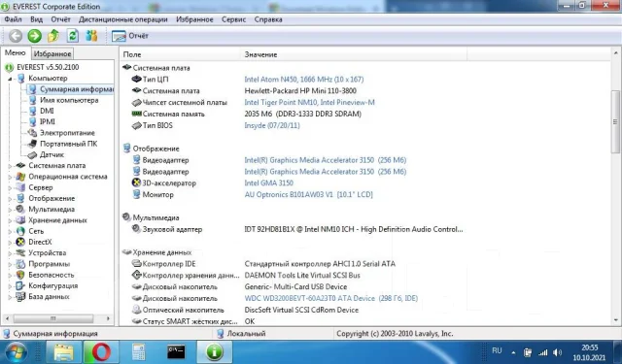Select Устройства in the tree
Screen dimensions: 622x364
click(x=48, y=253)
